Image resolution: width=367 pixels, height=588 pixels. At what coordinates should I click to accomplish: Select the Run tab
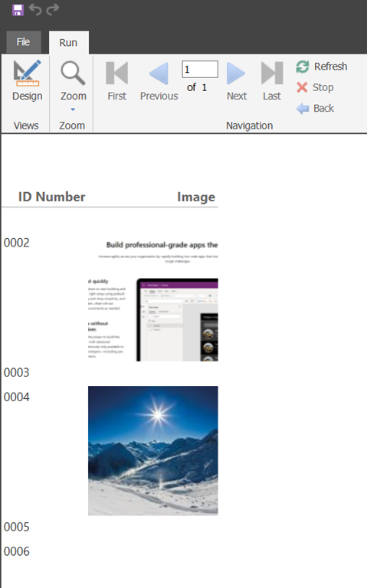[68, 43]
